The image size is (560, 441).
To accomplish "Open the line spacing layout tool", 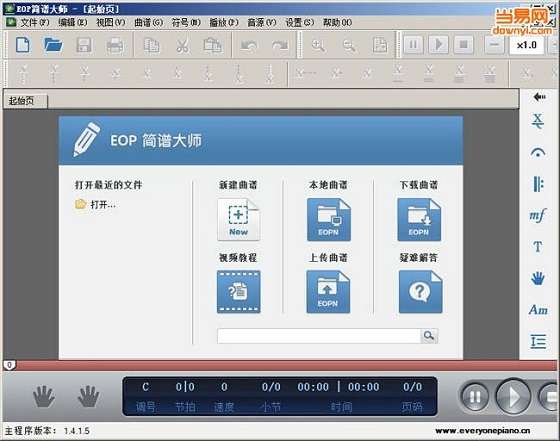I will tap(538, 341).
